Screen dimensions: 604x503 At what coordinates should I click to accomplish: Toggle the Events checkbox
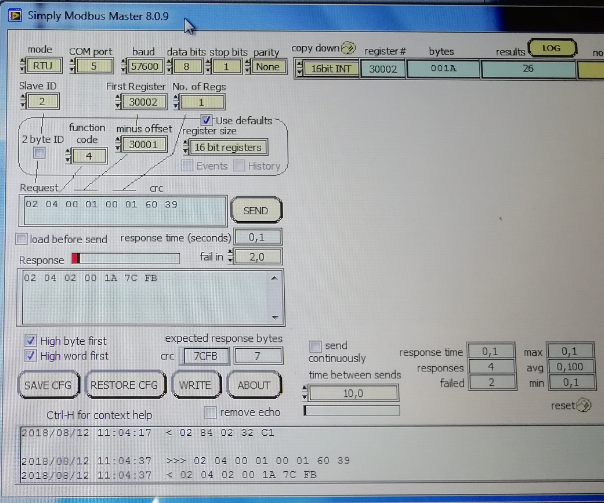tap(187, 166)
